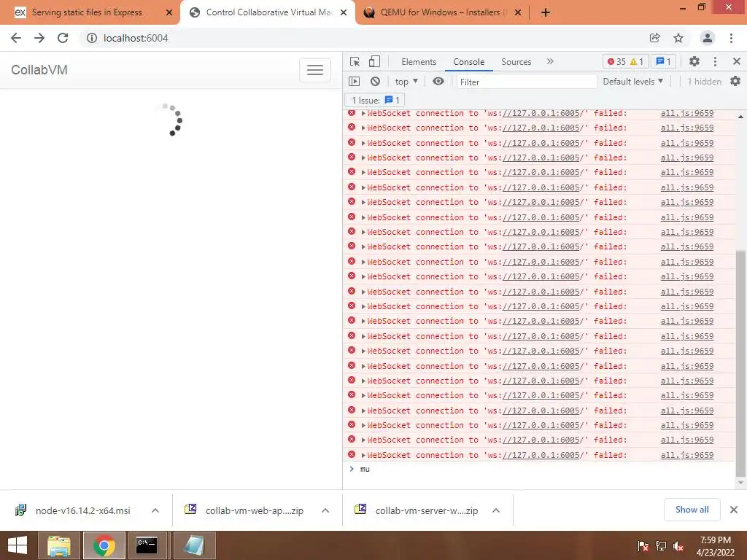
Task: Click the console scroll down arrow
Action: click(x=740, y=483)
